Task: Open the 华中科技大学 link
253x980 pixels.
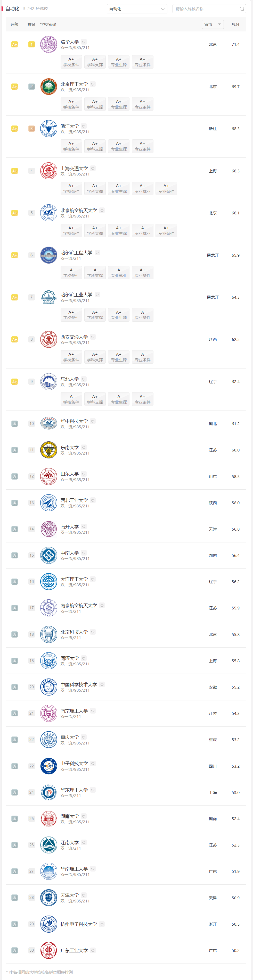Action: click(x=74, y=421)
